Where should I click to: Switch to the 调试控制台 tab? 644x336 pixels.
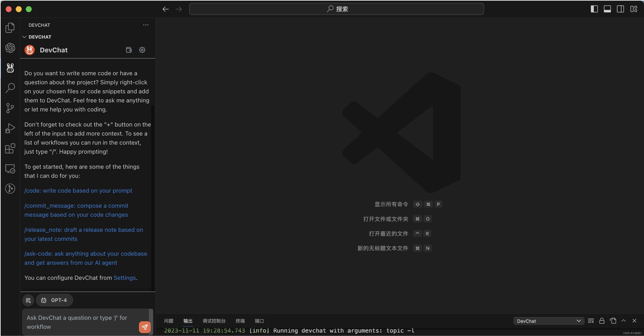[214, 321]
